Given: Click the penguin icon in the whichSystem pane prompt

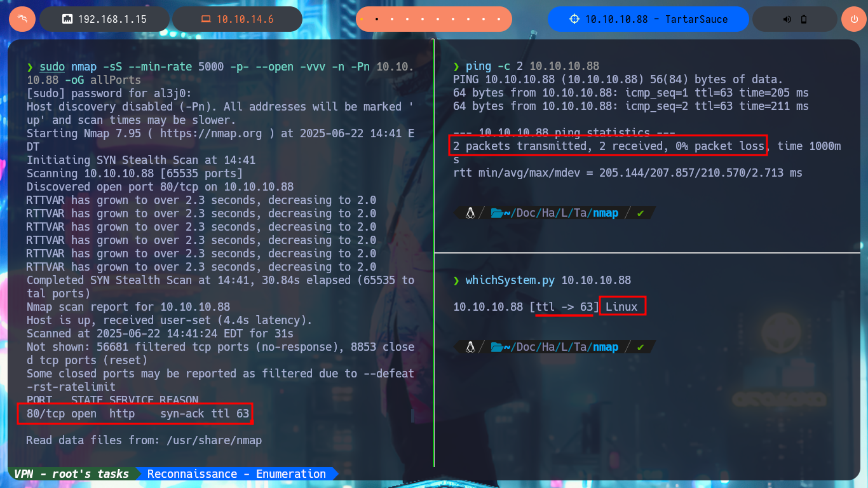Looking at the screenshot, I should pos(470,346).
